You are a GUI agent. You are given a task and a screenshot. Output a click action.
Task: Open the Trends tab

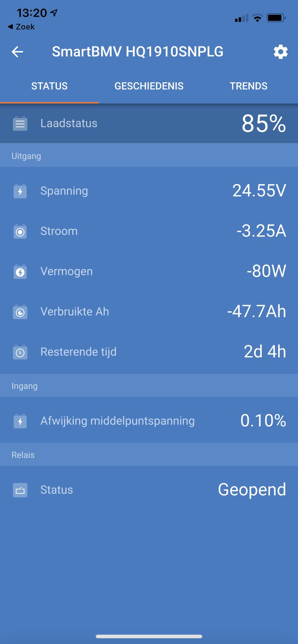click(x=248, y=86)
